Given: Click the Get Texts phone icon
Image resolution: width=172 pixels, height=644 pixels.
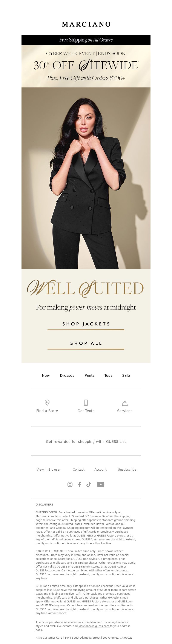Looking at the screenshot, I should [x=86, y=403].
